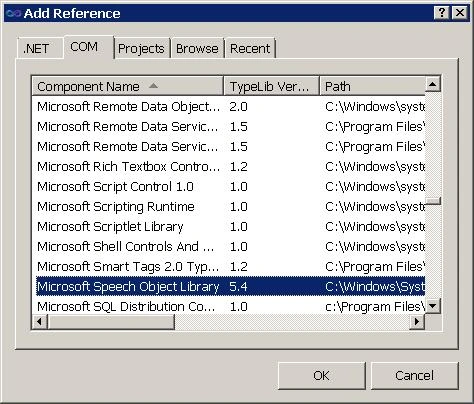Click the help question mark button
Screen dimensions: 474x404
(442, 13)
